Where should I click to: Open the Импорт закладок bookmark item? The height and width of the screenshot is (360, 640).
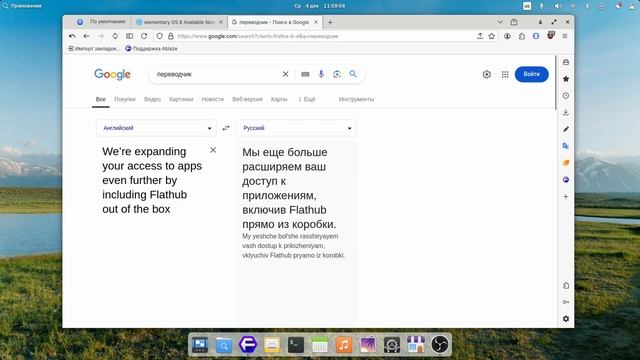[93, 49]
